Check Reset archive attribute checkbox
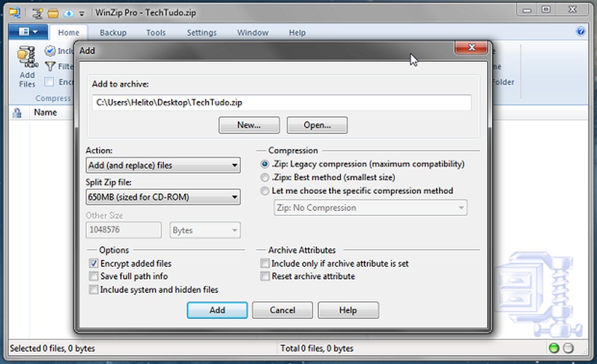This screenshot has width=597, height=364. pyautogui.click(x=265, y=276)
